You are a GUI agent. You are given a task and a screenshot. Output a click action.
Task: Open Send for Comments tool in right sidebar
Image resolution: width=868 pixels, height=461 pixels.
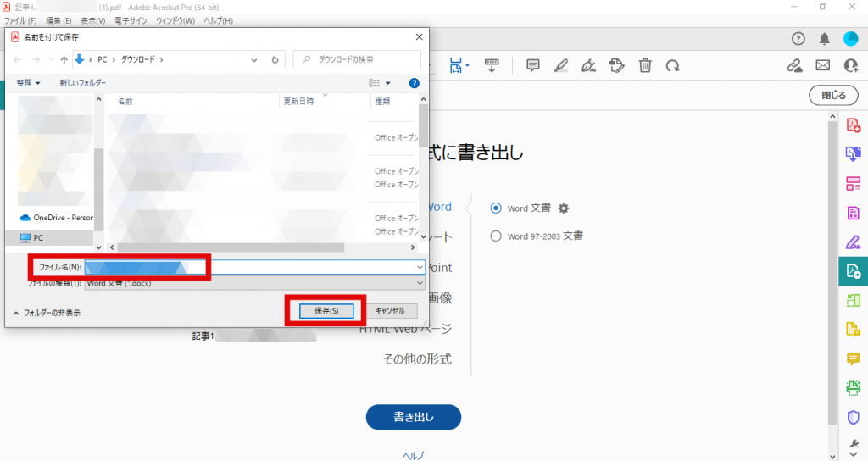(x=853, y=330)
